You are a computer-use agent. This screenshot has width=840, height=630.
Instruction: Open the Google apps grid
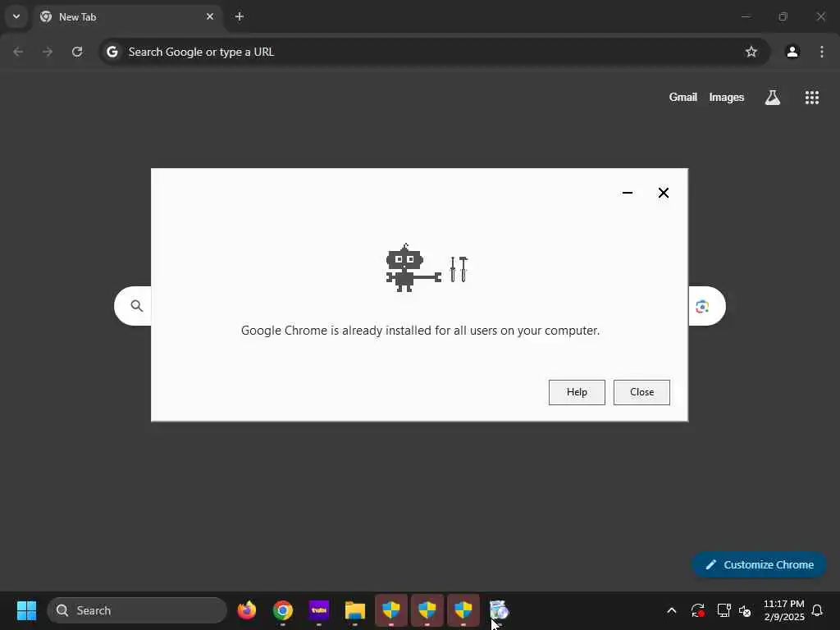[x=812, y=97]
